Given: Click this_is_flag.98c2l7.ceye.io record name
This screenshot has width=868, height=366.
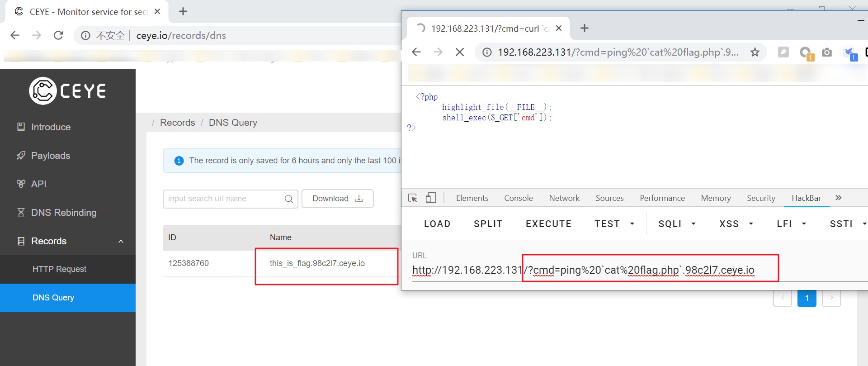Looking at the screenshot, I should click(317, 263).
